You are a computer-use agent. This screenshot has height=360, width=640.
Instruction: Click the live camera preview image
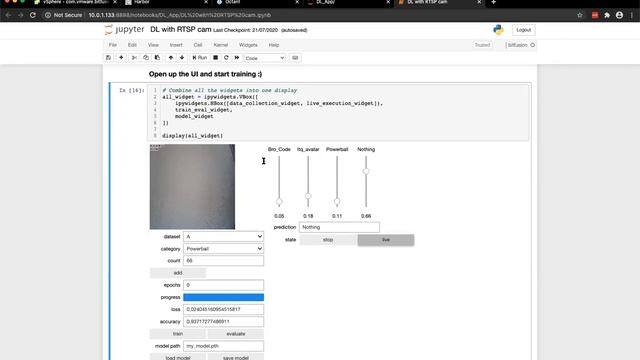[192, 187]
